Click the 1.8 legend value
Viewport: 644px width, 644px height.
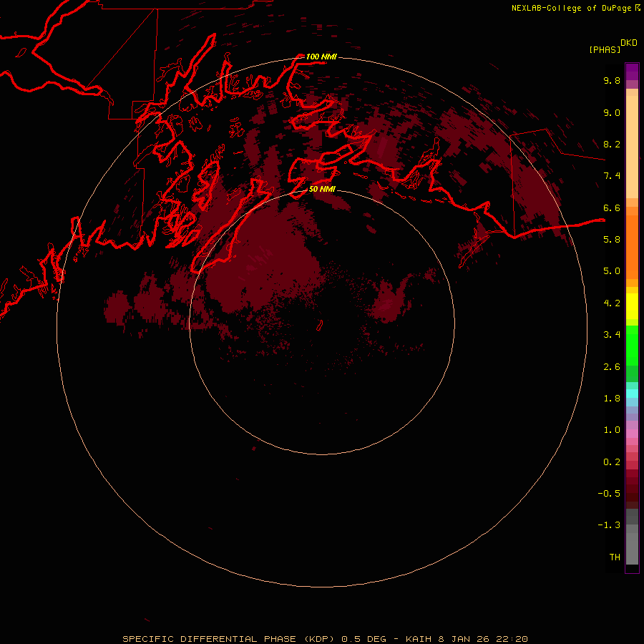(612, 399)
